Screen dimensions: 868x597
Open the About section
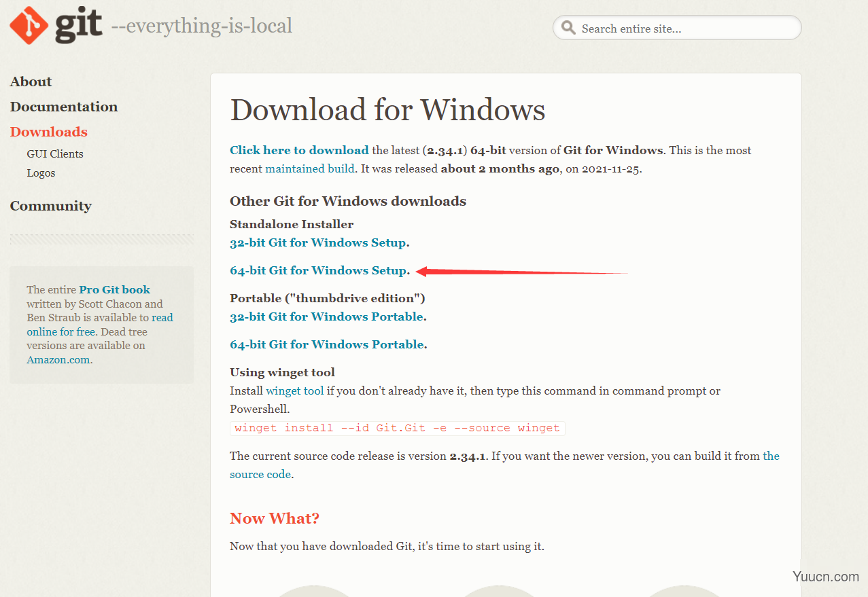[31, 82]
